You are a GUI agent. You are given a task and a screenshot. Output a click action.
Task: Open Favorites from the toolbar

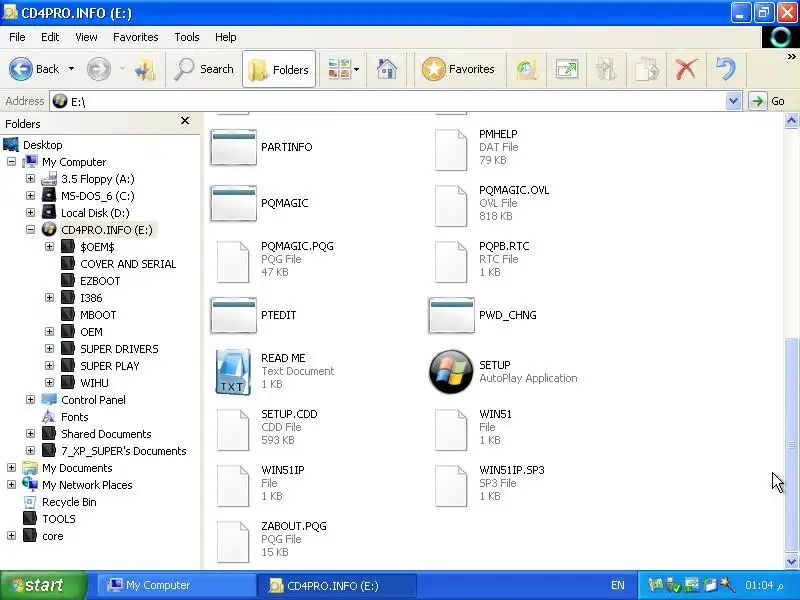pyautogui.click(x=458, y=69)
